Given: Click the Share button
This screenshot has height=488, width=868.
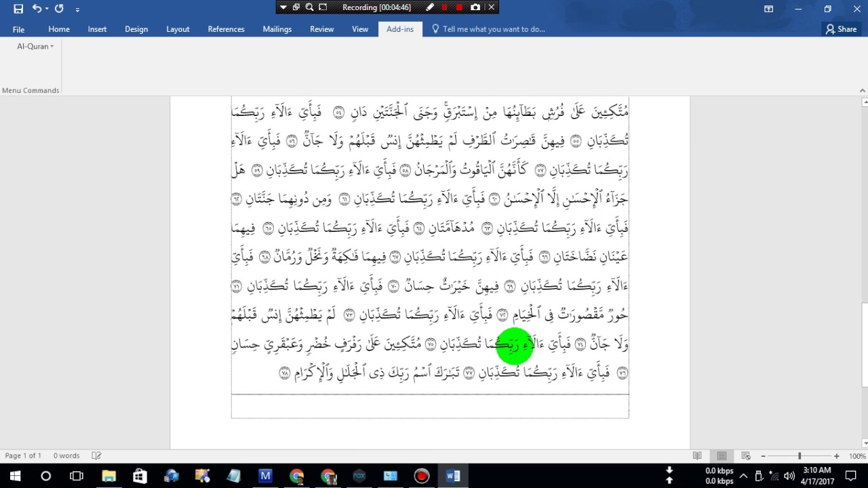Looking at the screenshot, I should (841, 29).
